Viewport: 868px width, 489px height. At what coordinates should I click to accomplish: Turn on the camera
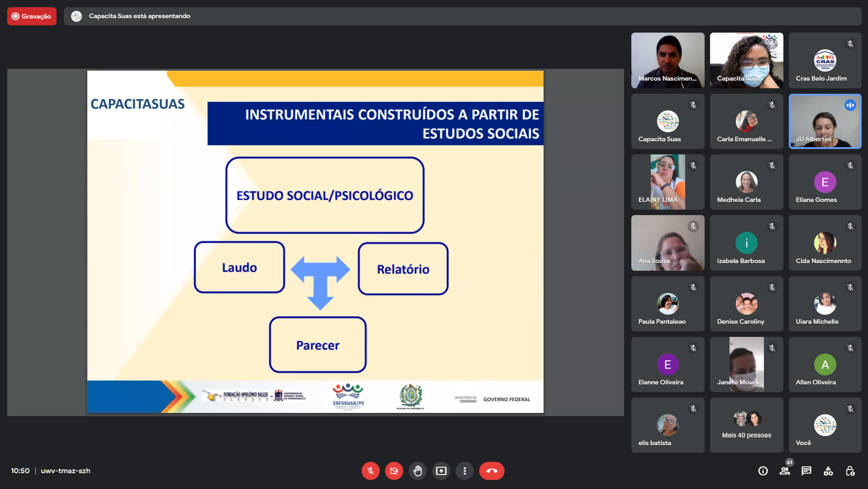click(394, 471)
